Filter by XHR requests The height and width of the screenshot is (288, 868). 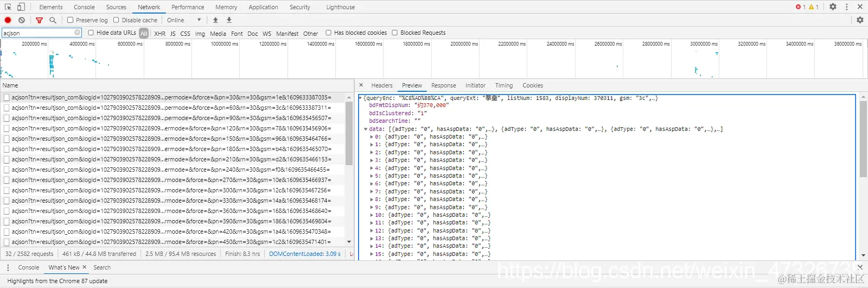click(x=159, y=34)
